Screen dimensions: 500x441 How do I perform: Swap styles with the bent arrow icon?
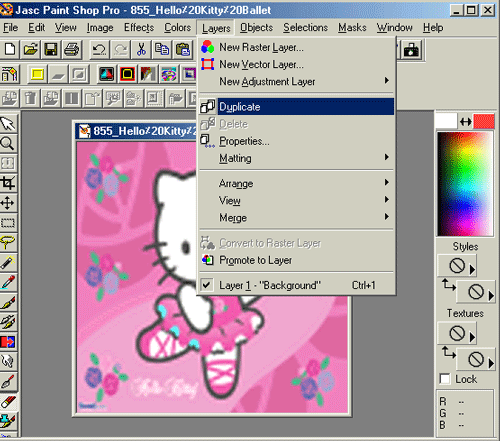pyautogui.click(x=448, y=285)
